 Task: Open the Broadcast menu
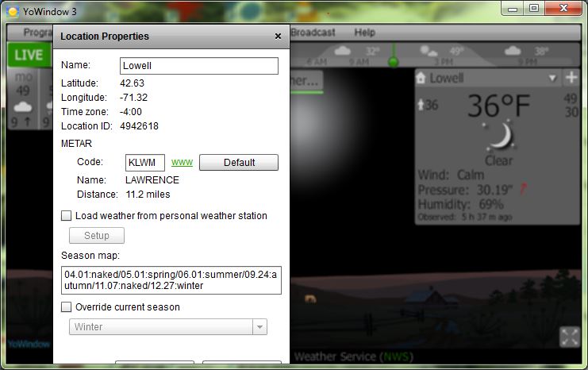(313, 33)
